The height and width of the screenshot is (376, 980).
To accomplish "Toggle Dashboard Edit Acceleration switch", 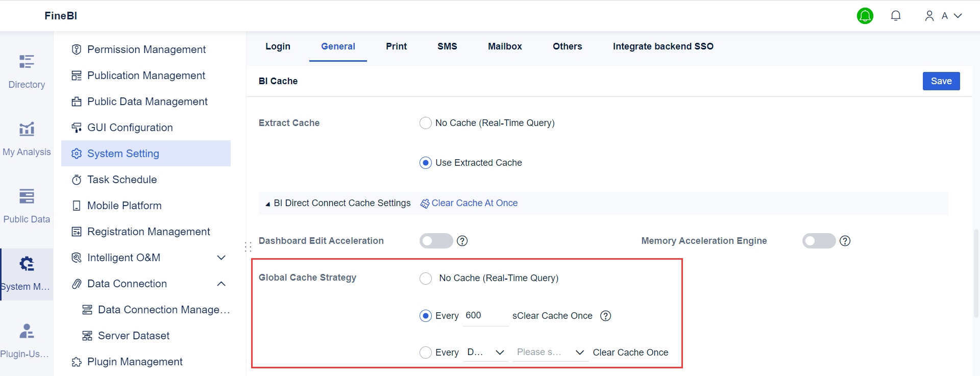I will tap(436, 241).
